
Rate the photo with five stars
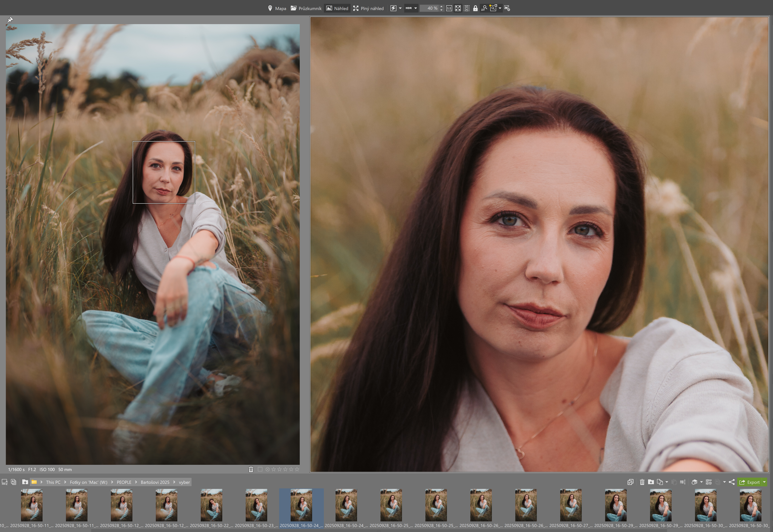click(297, 469)
